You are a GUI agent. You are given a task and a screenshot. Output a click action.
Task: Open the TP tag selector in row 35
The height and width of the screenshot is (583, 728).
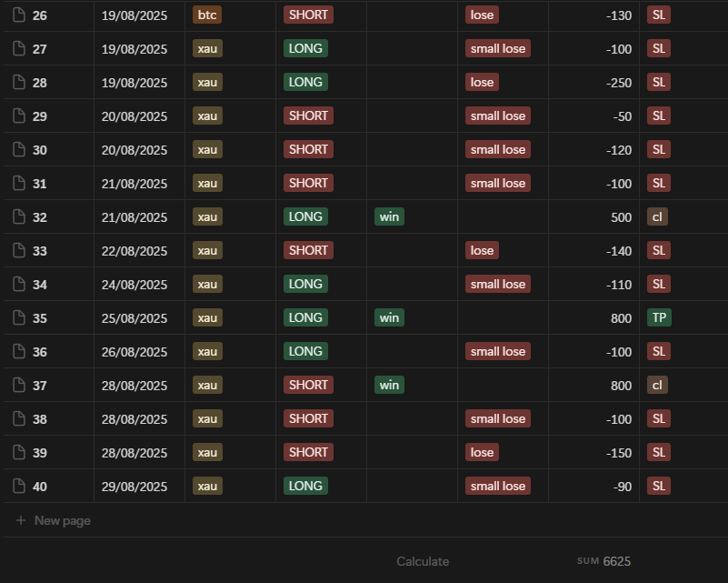point(659,318)
